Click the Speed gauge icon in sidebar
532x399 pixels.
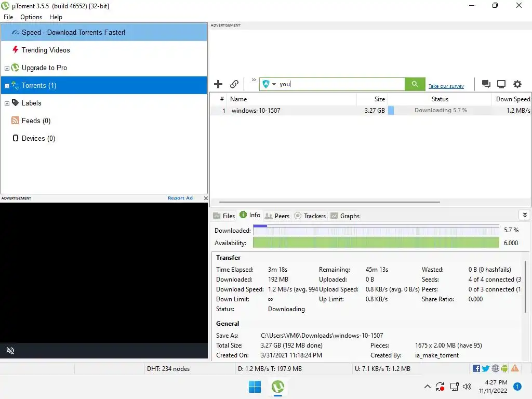tap(15, 33)
